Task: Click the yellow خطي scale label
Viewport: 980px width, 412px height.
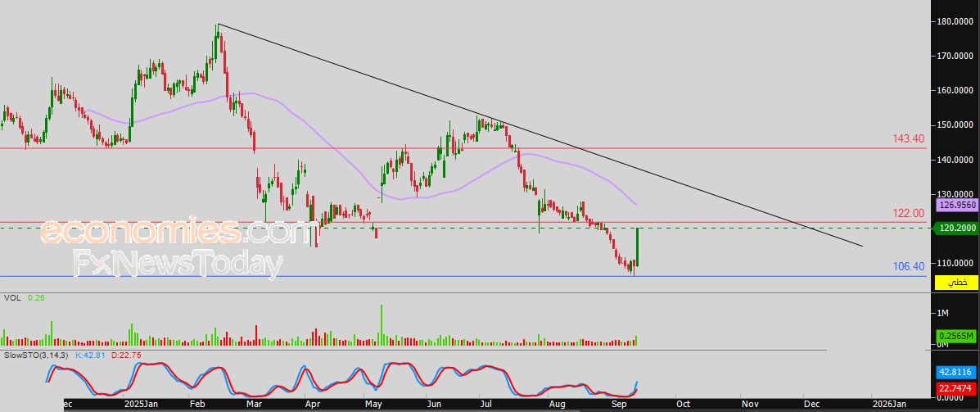Action: tap(955, 282)
